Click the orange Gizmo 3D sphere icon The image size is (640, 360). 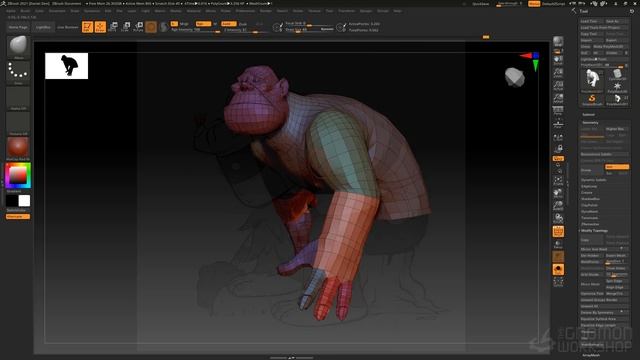tap(151, 27)
